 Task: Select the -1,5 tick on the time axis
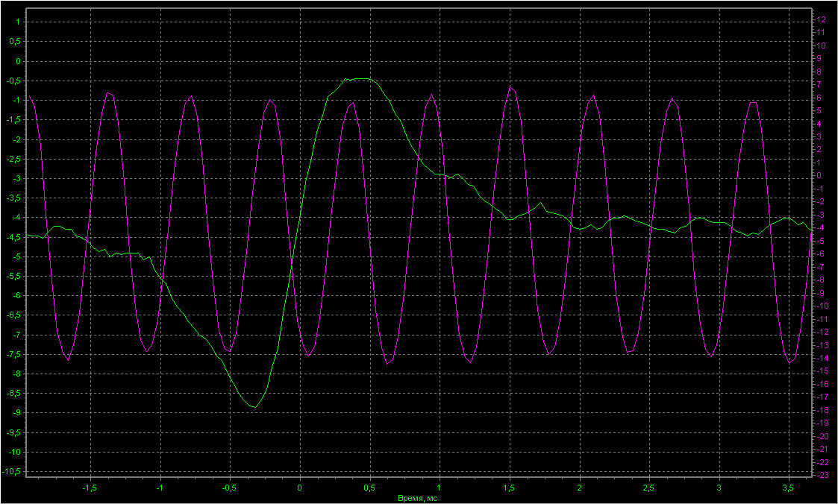point(90,488)
